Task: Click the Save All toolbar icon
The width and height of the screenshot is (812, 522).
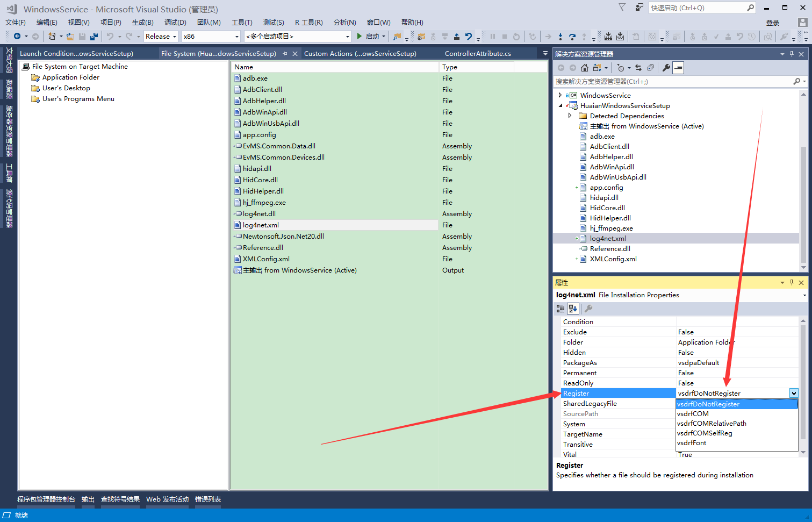Action: tap(94, 37)
